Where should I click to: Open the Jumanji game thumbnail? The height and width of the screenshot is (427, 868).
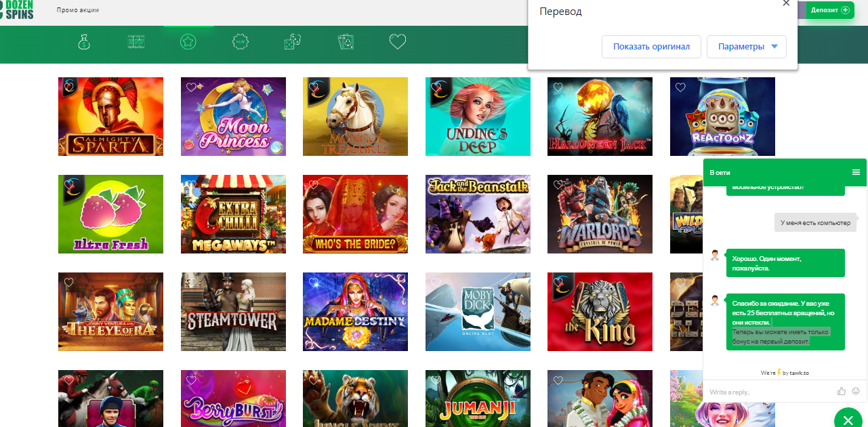click(x=478, y=399)
